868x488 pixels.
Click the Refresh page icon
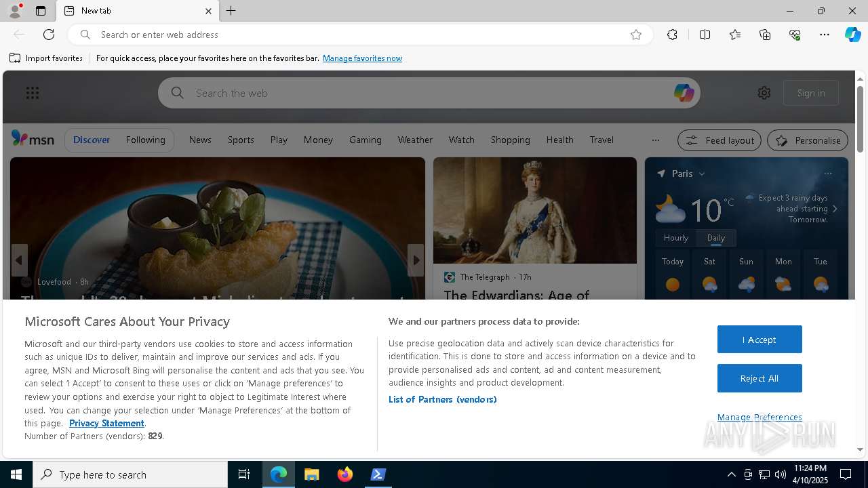tap(49, 35)
